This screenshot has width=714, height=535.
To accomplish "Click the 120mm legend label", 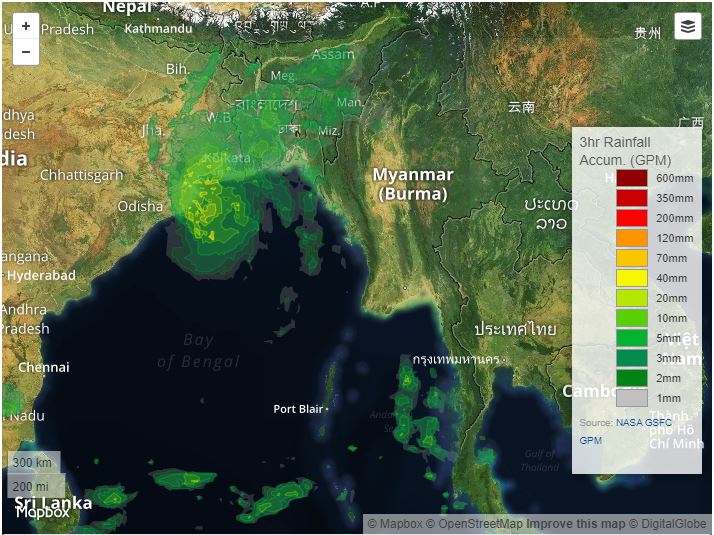I will click(x=675, y=239).
